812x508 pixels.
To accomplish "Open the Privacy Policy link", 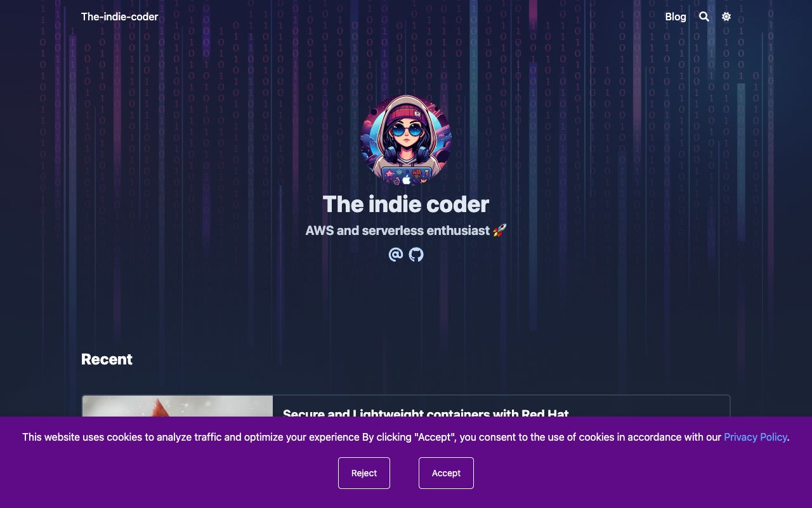I will [x=756, y=437].
